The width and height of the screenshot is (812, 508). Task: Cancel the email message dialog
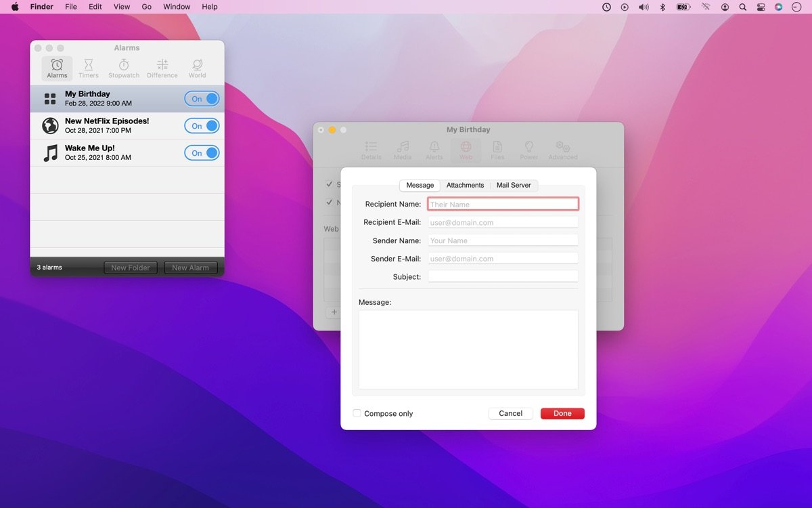[x=510, y=413]
